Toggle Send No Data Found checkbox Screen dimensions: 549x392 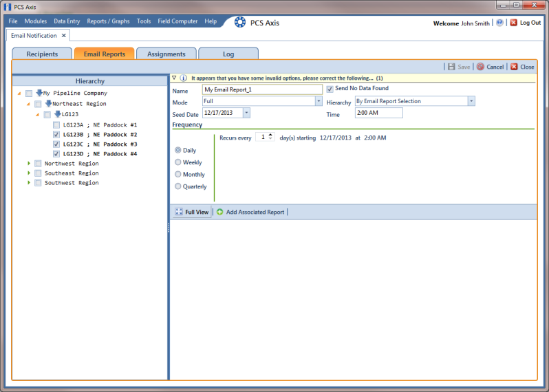point(330,89)
